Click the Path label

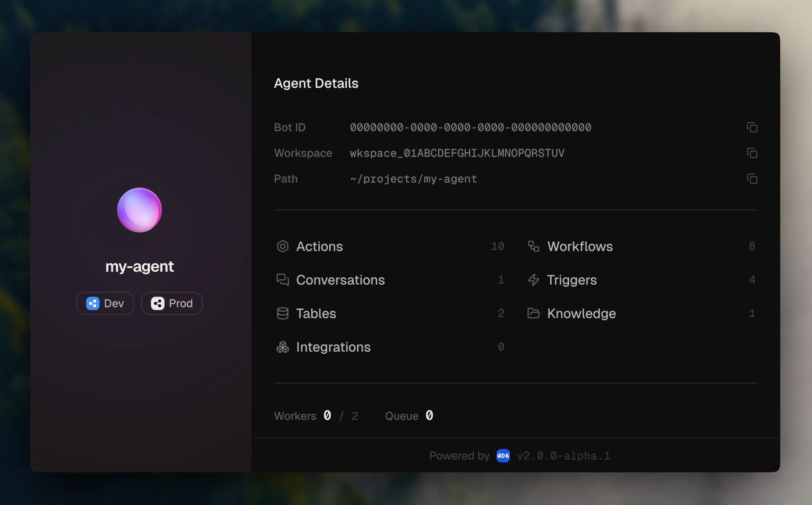pyautogui.click(x=286, y=179)
